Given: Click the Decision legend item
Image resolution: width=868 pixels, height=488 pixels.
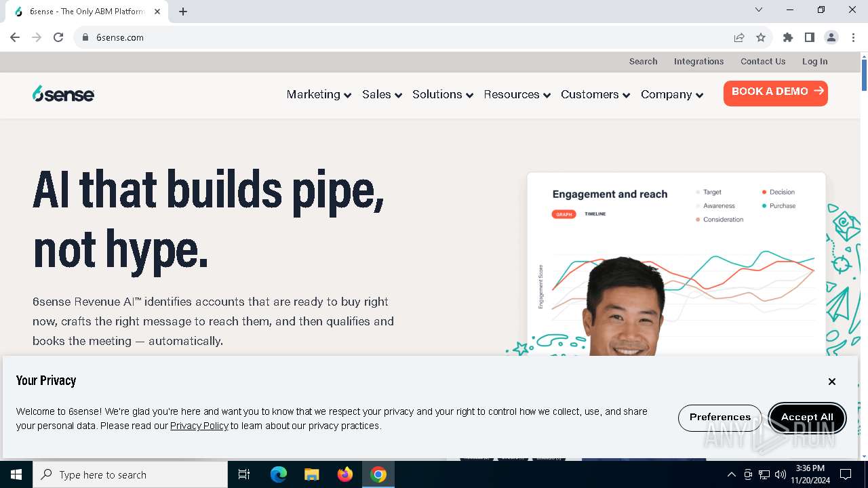Looking at the screenshot, I should [778, 192].
